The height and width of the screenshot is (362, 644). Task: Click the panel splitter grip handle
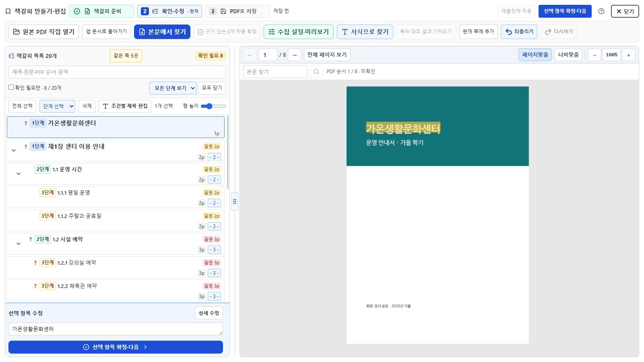[x=235, y=202]
